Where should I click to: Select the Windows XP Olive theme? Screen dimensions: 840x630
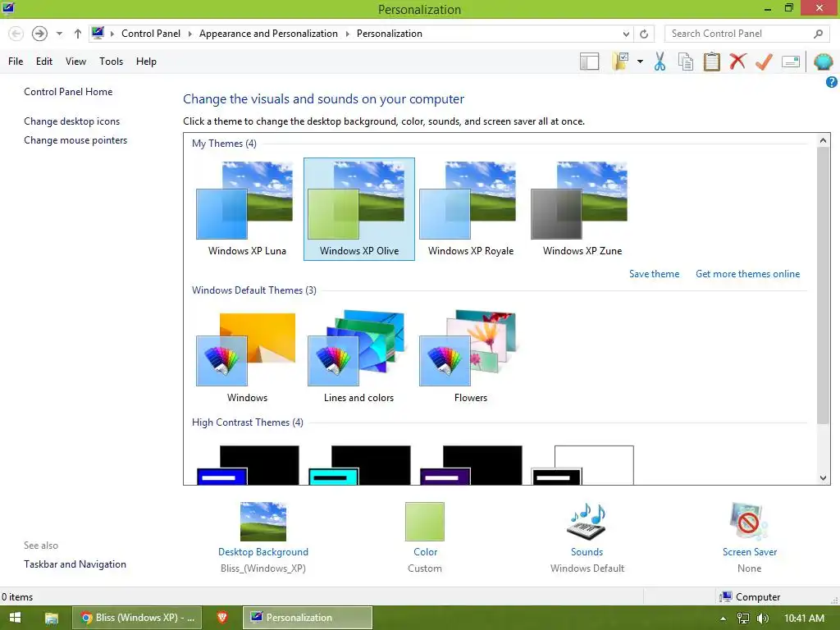coord(359,209)
